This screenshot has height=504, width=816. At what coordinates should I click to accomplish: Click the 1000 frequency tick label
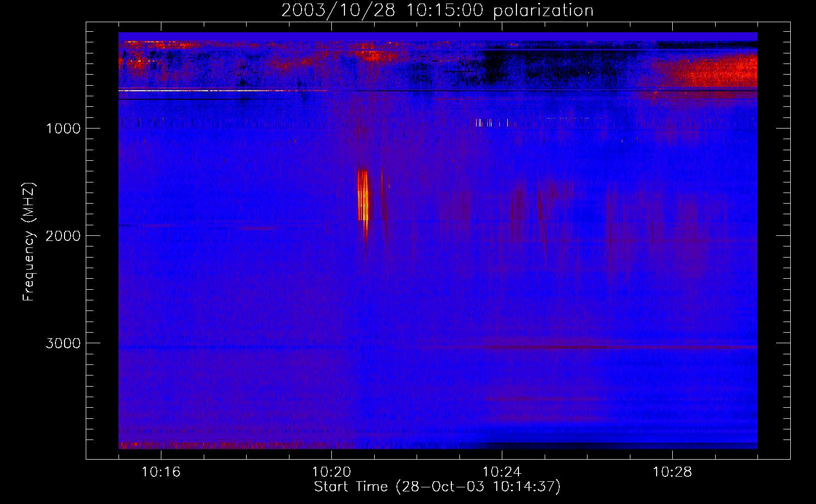coord(63,129)
